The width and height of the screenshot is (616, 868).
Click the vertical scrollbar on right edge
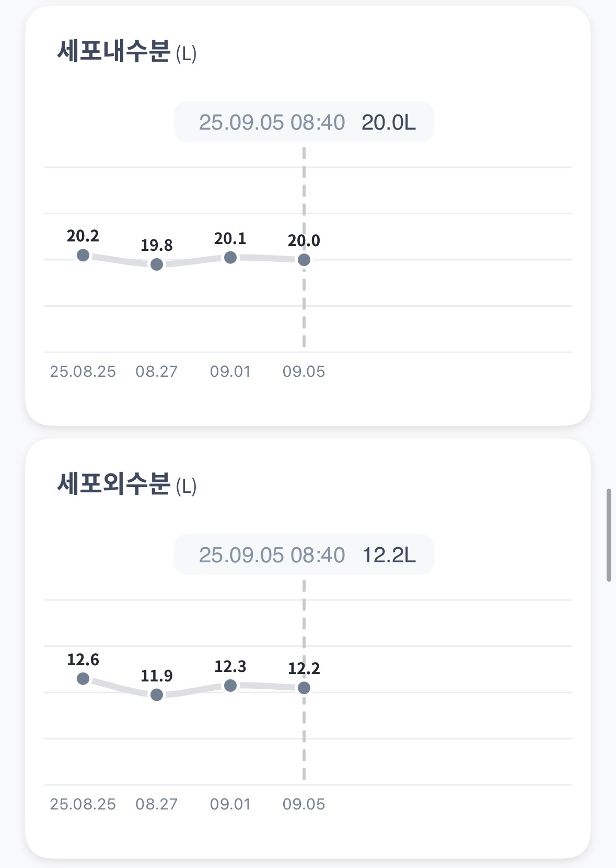click(x=609, y=535)
